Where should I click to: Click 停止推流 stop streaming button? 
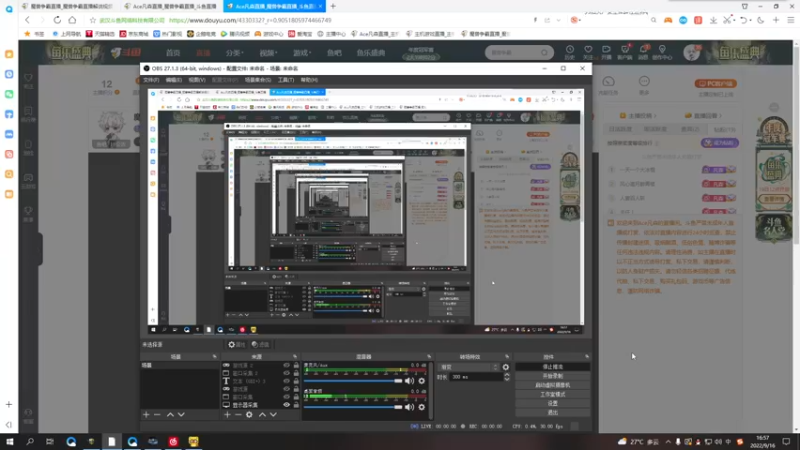pos(553,367)
